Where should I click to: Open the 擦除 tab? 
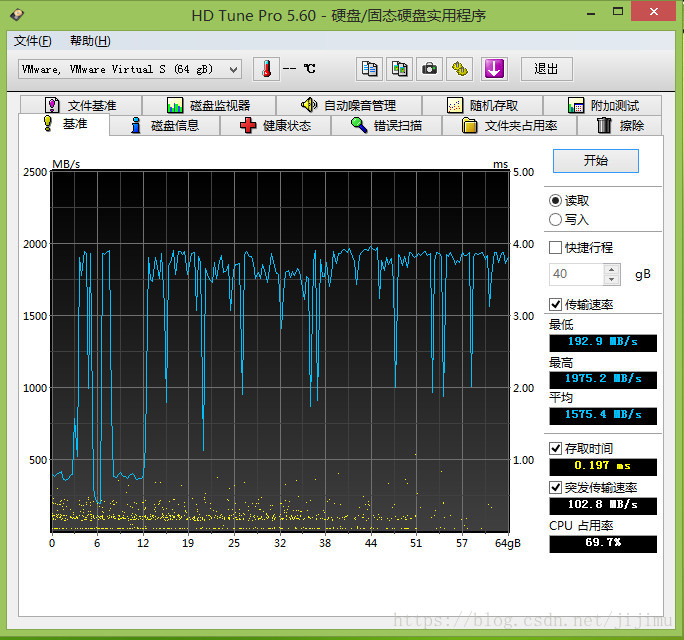[620, 126]
